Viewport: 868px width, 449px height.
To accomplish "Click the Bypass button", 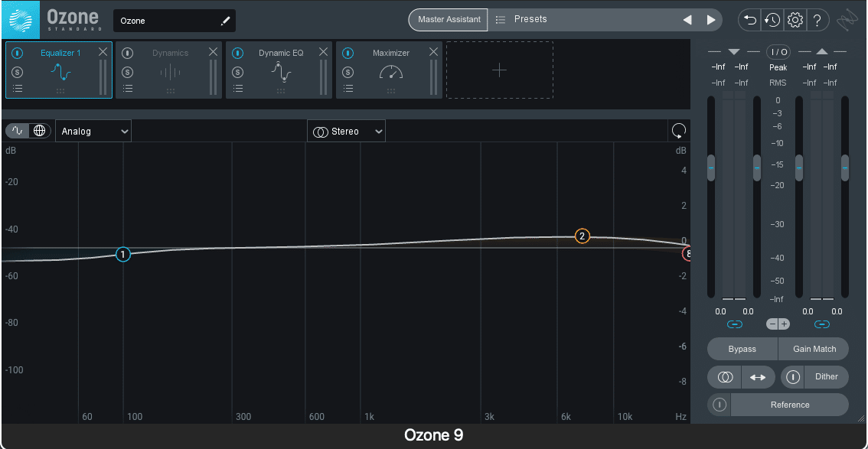I will 742,349.
